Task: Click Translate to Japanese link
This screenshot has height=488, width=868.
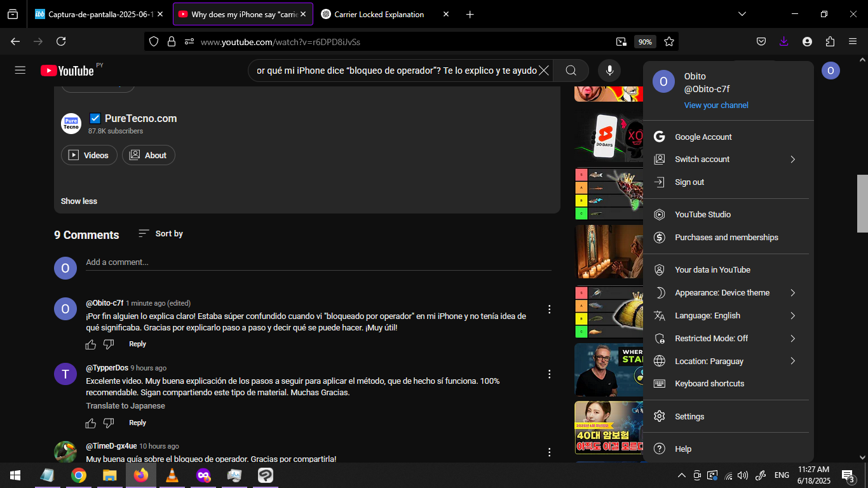Action: pyautogui.click(x=125, y=406)
